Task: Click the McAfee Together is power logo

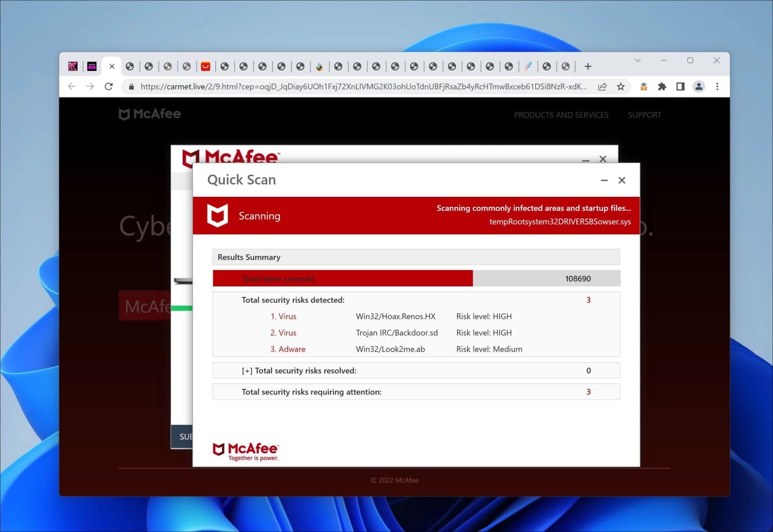Action: pyautogui.click(x=246, y=451)
